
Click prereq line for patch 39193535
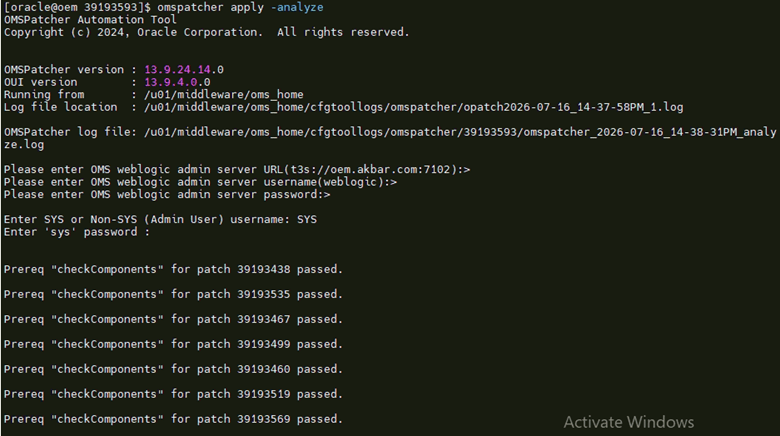tap(174, 294)
